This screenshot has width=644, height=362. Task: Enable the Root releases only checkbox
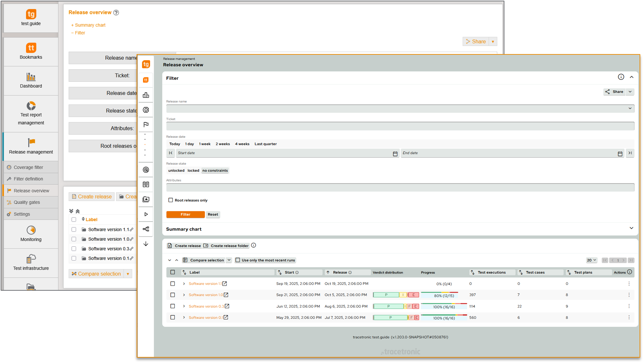click(x=171, y=200)
